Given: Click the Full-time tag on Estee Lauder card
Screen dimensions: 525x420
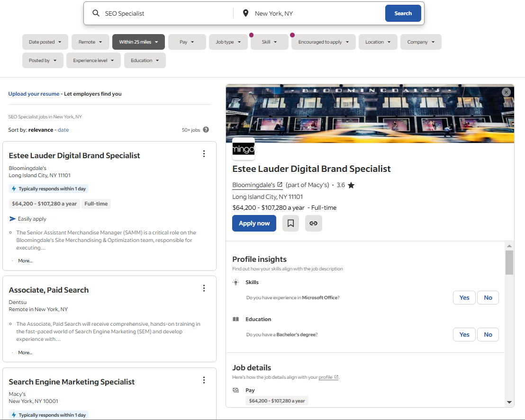Looking at the screenshot, I should click(x=96, y=204).
